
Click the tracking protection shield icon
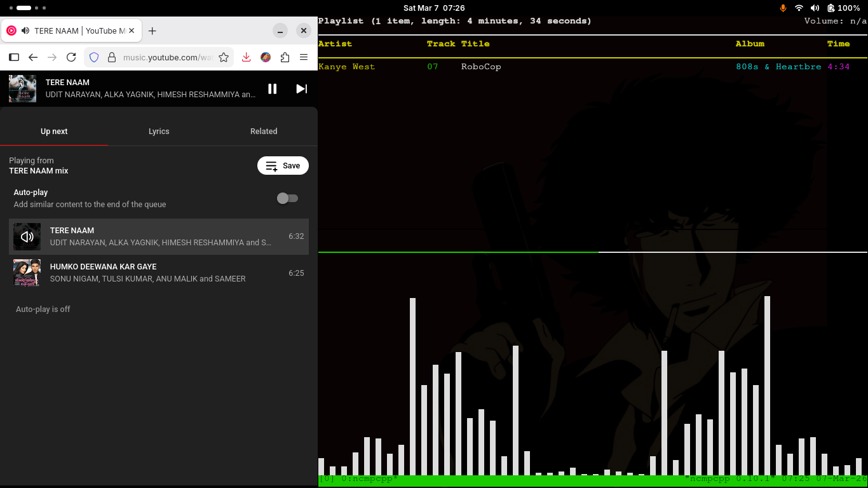pos(94,57)
